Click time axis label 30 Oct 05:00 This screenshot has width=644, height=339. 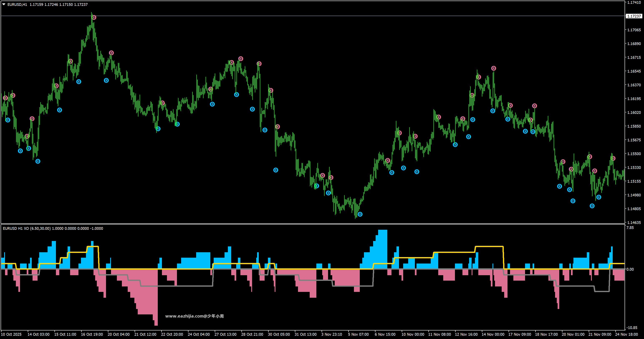click(x=279, y=334)
